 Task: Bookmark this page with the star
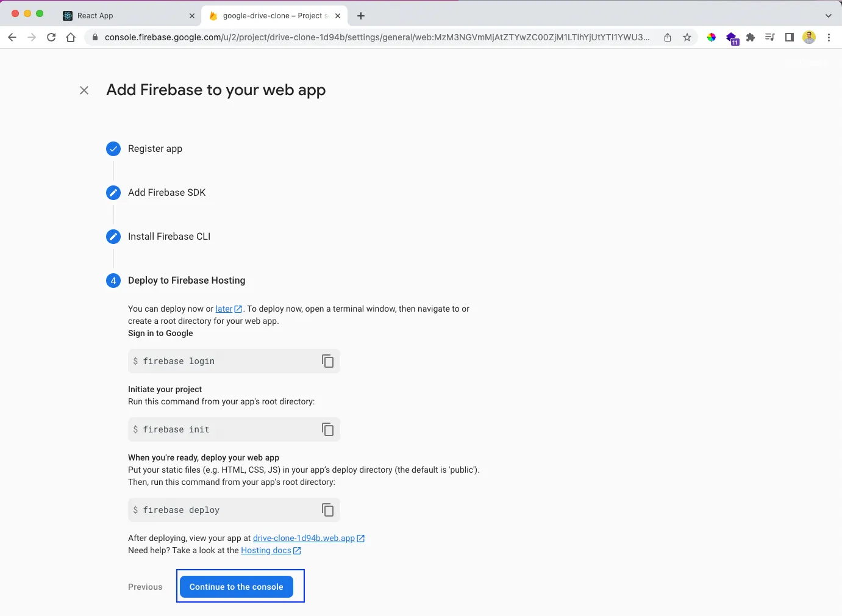[x=687, y=37]
